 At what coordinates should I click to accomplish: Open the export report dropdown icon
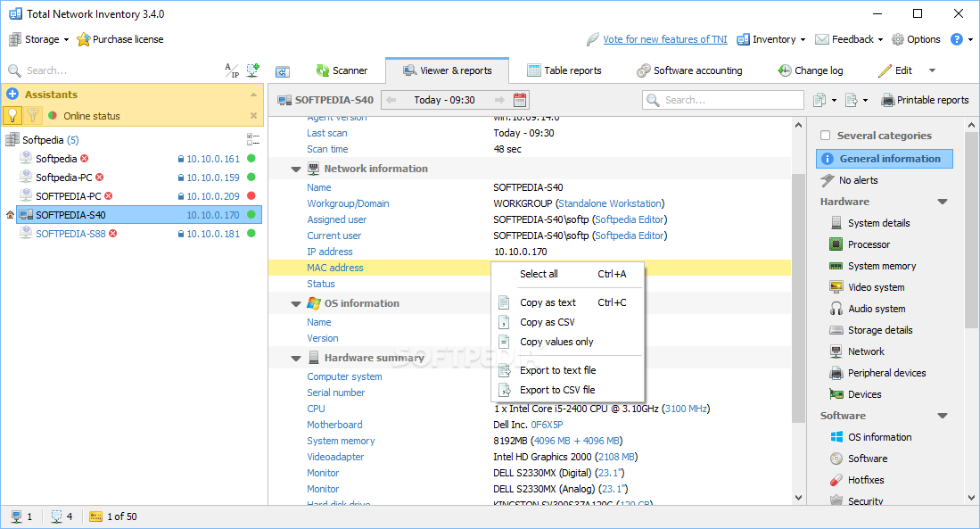(x=856, y=100)
